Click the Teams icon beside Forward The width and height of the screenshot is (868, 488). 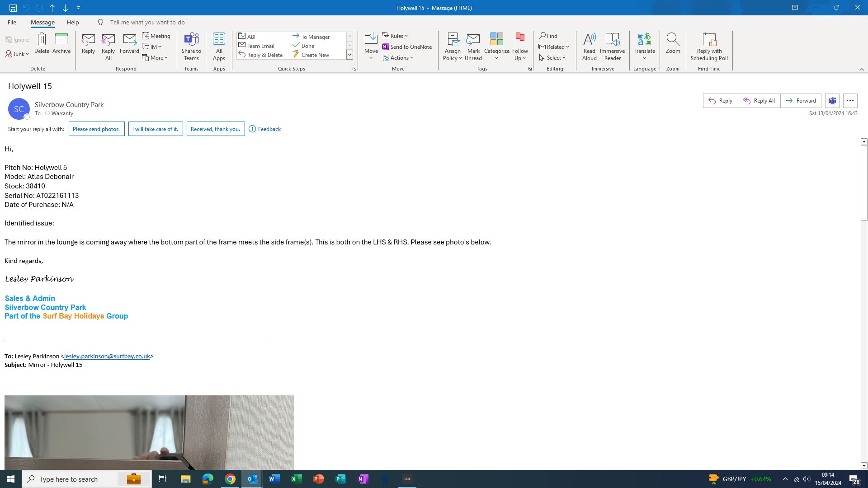click(x=832, y=101)
